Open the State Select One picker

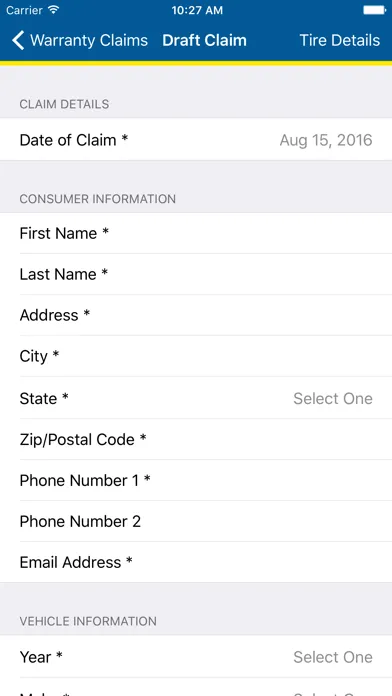333,399
